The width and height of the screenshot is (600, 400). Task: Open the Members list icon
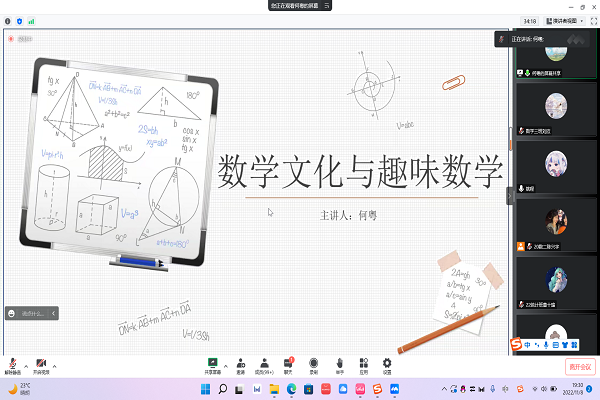coord(265,361)
